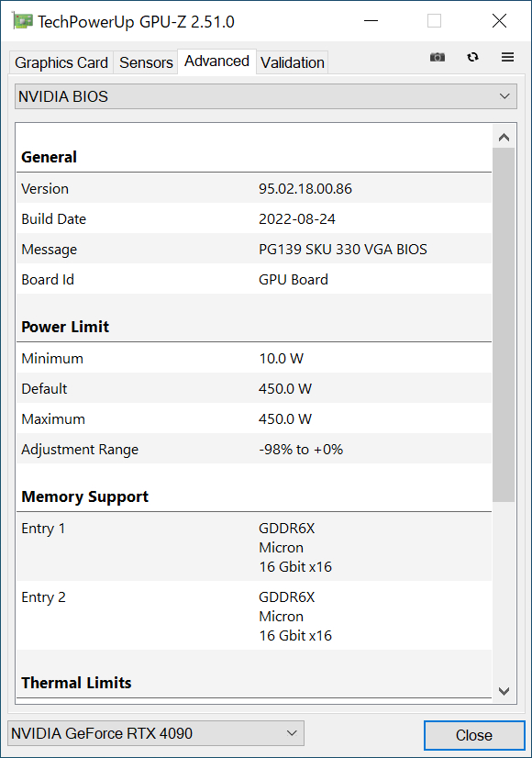Screen dimensions: 532x758
Task: Close the window with the X button
Action: click(x=499, y=21)
